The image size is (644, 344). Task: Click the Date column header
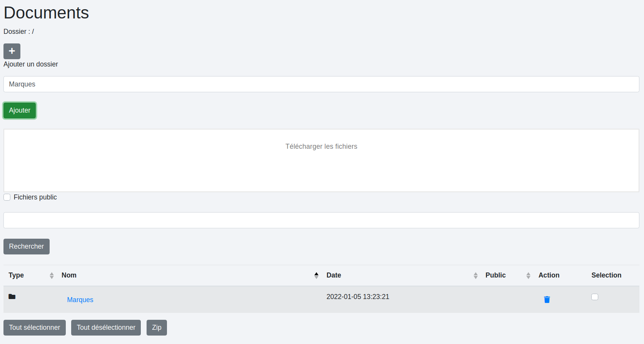(x=334, y=275)
